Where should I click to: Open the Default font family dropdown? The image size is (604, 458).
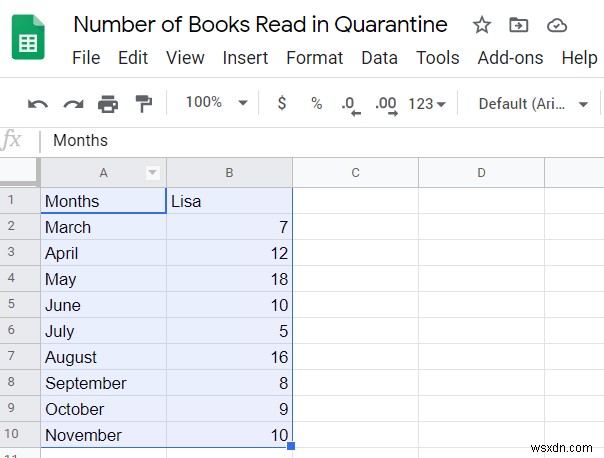tap(533, 103)
